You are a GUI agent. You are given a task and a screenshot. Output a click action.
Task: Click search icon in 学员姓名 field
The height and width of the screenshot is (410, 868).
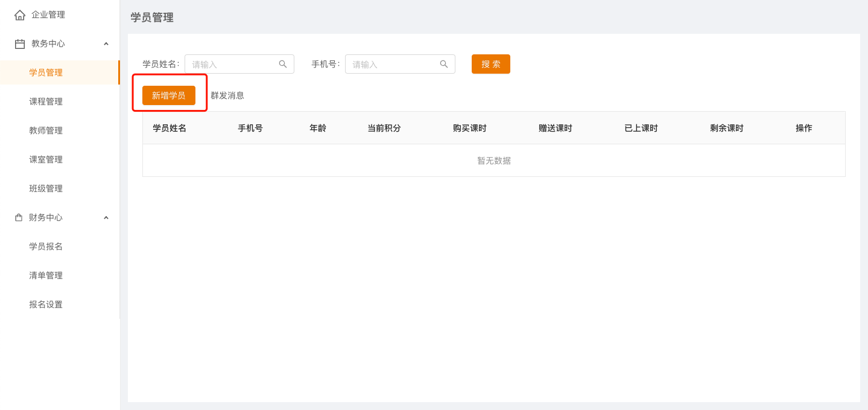pyautogui.click(x=282, y=64)
